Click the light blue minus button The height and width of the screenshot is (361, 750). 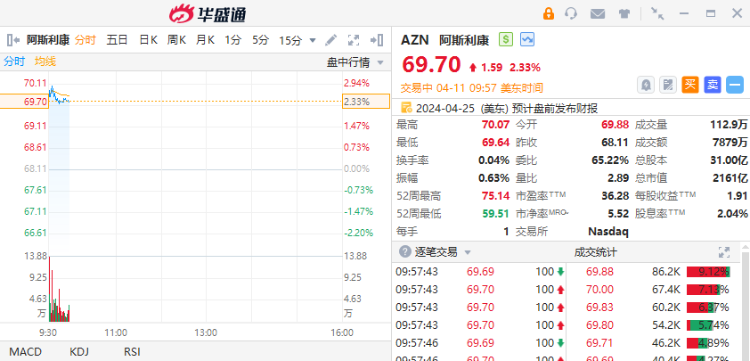pyautogui.click(x=735, y=85)
